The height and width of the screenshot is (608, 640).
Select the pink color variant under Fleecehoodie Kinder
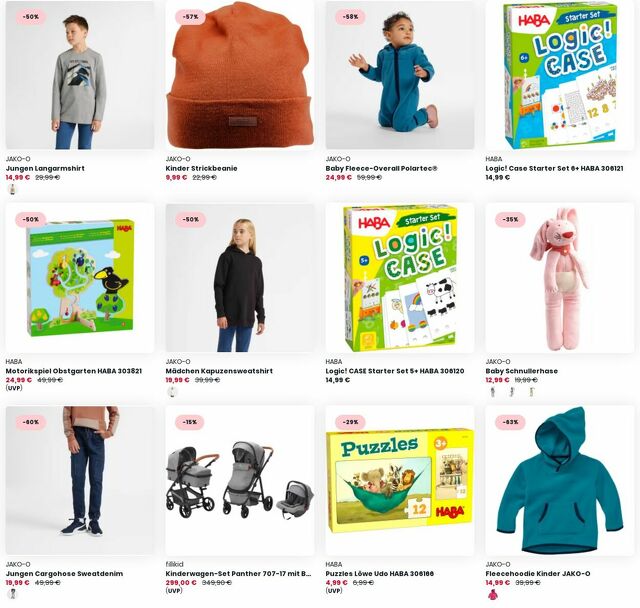point(493,595)
